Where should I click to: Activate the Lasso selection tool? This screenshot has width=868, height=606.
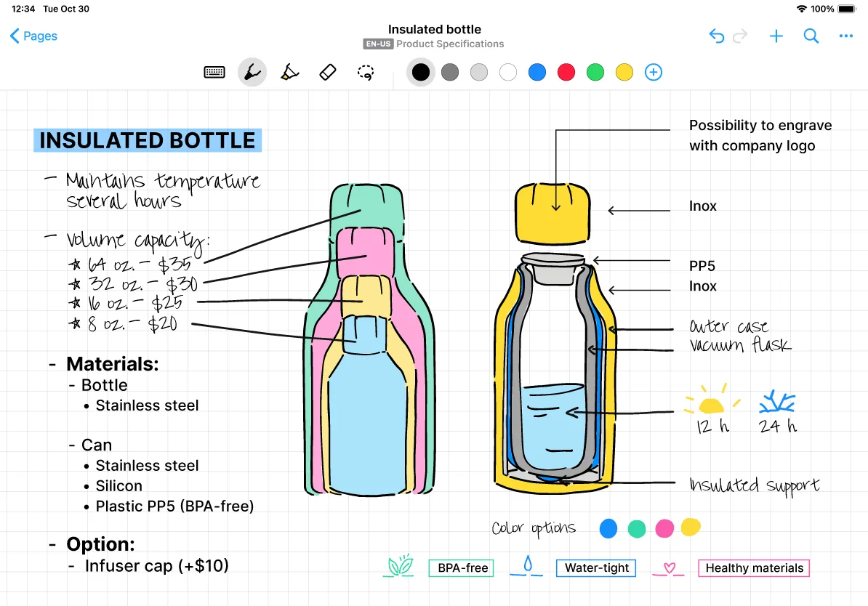click(366, 72)
